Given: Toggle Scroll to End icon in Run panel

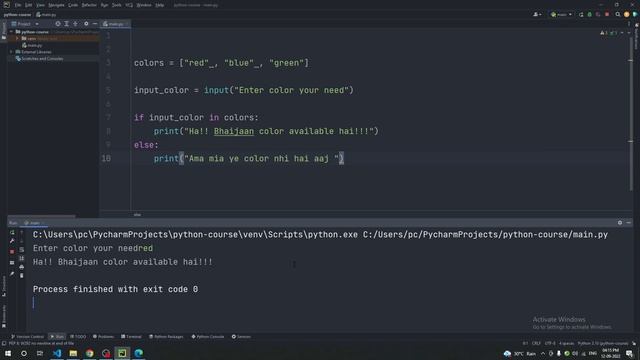Looking at the screenshot, I should pos(22,258).
